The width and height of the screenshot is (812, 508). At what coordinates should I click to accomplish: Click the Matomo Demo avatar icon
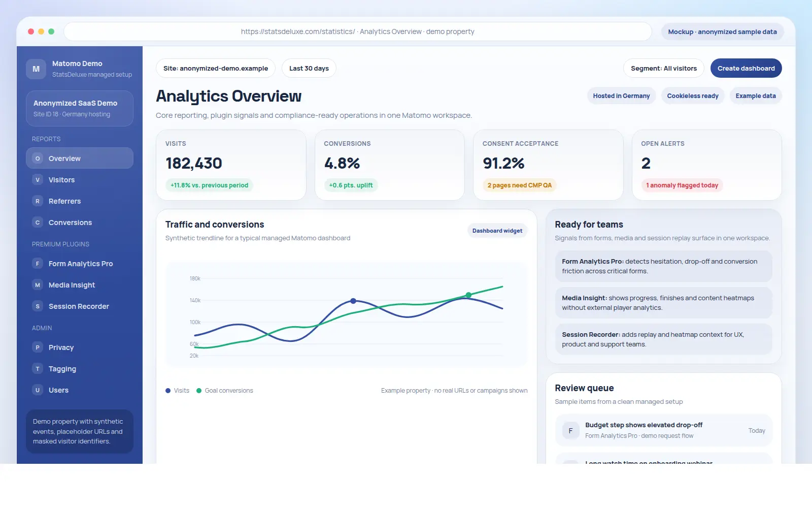click(x=36, y=69)
